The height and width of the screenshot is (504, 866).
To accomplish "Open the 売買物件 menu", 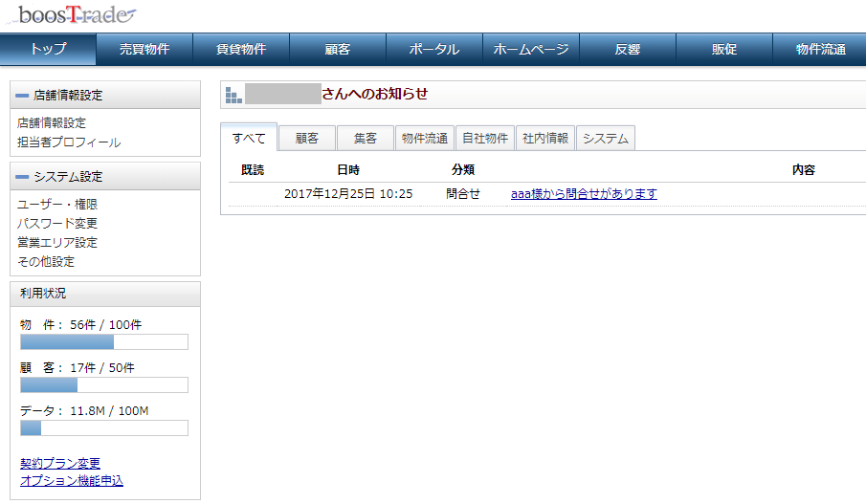I will click(x=144, y=49).
